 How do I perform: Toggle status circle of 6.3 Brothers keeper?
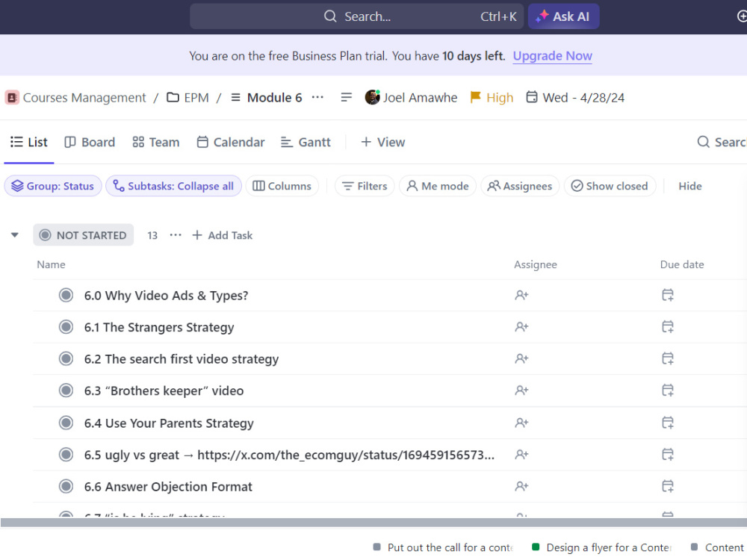pyautogui.click(x=66, y=391)
